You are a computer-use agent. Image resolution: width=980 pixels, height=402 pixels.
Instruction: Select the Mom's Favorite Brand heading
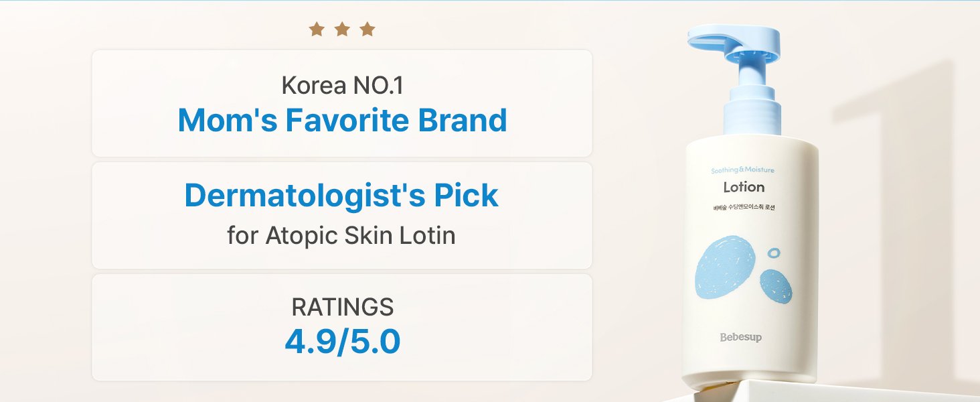[342, 120]
